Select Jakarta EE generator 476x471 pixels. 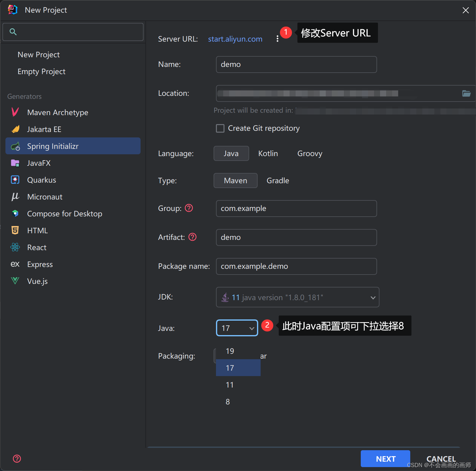[x=73, y=129]
